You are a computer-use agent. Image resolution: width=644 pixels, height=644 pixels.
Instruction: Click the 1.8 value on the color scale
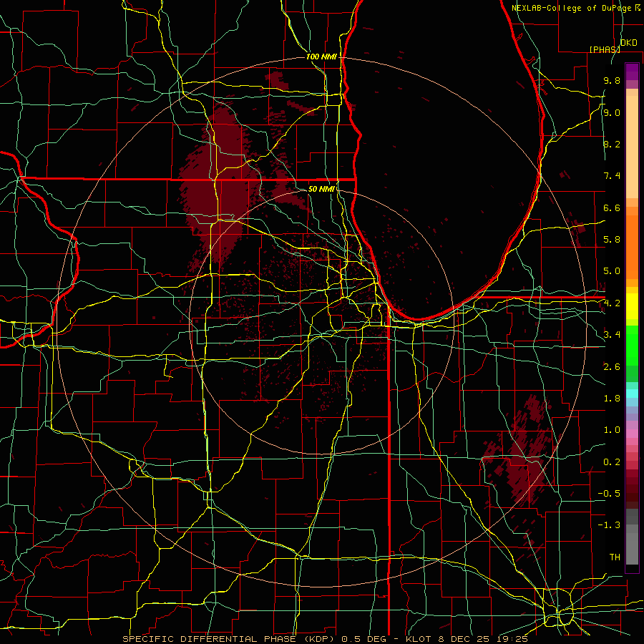click(x=612, y=399)
